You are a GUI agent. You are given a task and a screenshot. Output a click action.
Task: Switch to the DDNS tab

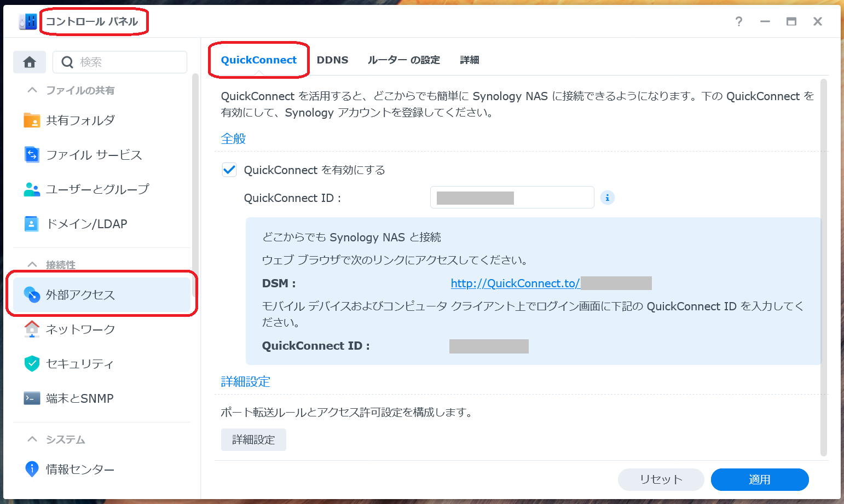click(x=332, y=60)
